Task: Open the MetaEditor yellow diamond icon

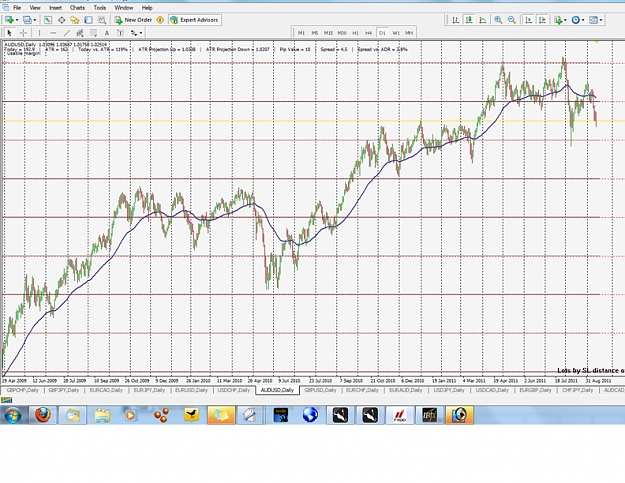Action: [160, 20]
